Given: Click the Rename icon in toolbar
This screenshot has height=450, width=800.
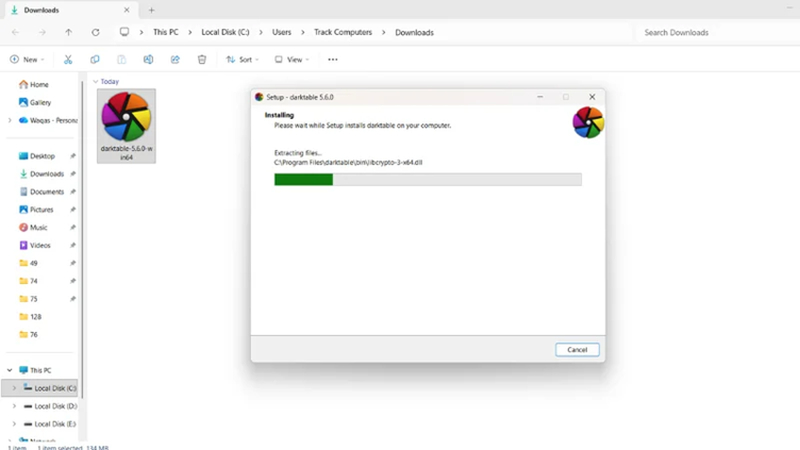Looking at the screenshot, I should (x=148, y=60).
